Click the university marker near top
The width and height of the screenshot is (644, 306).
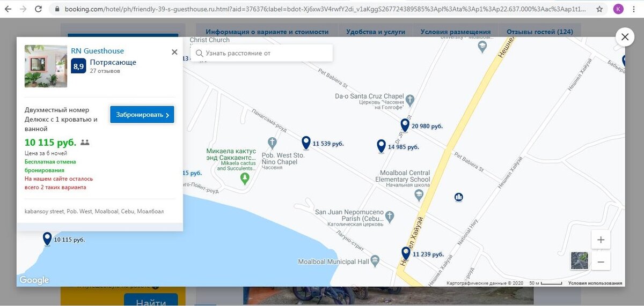point(482,46)
